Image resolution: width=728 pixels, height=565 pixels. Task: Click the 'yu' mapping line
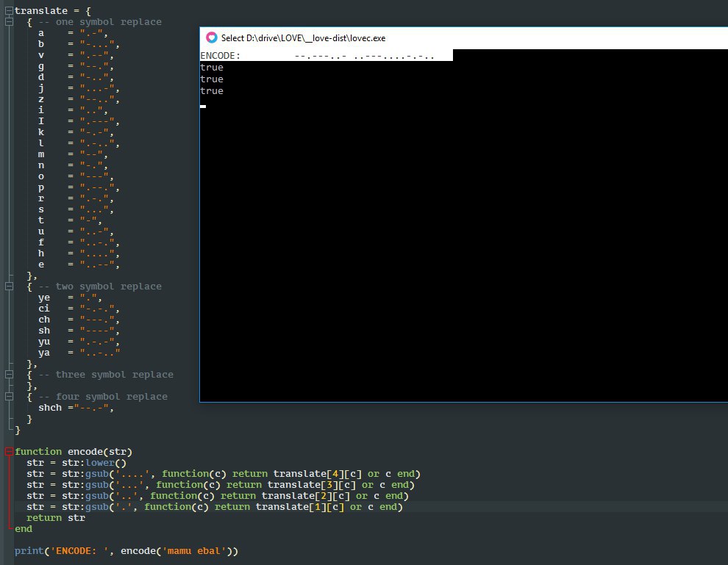[x=79, y=342]
